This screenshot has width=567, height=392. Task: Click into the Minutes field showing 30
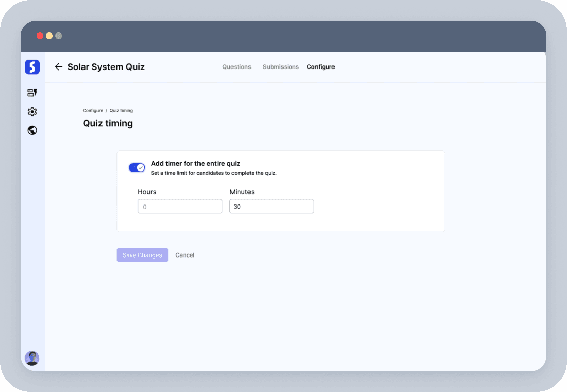271,207
